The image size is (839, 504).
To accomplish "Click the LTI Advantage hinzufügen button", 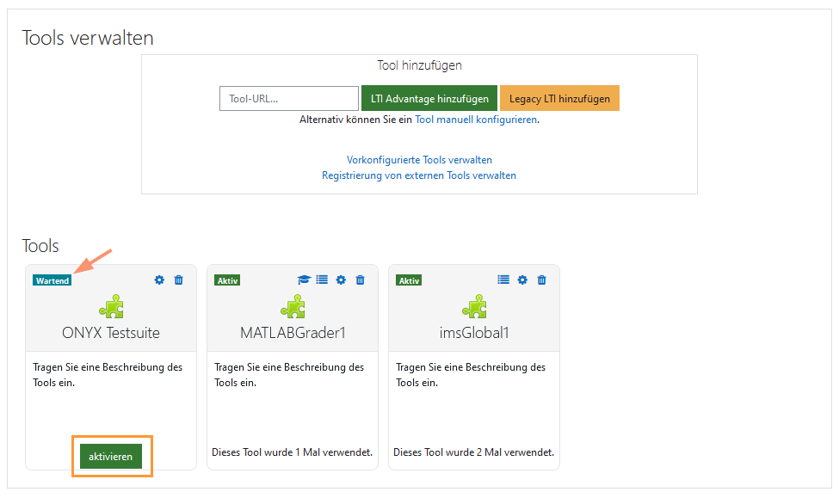I will pyautogui.click(x=429, y=98).
